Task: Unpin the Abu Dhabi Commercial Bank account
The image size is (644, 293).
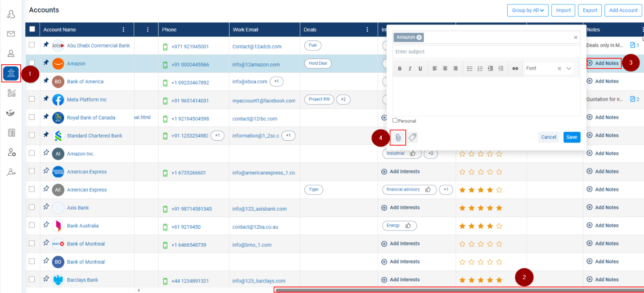Action: point(46,45)
